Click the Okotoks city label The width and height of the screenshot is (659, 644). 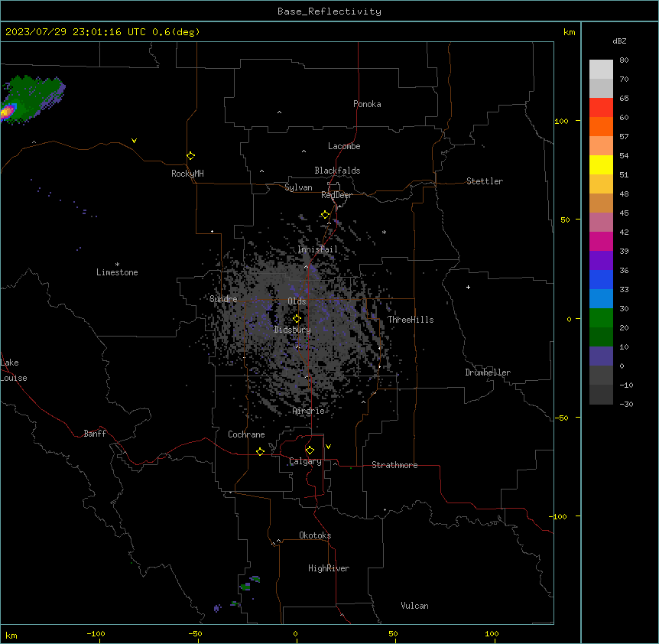[315, 535]
